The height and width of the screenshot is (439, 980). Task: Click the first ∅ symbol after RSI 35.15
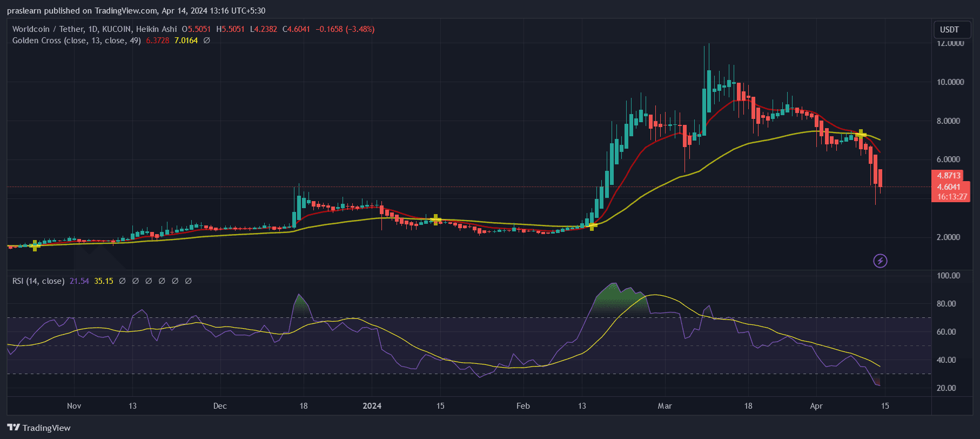pyautogui.click(x=122, y=281)
